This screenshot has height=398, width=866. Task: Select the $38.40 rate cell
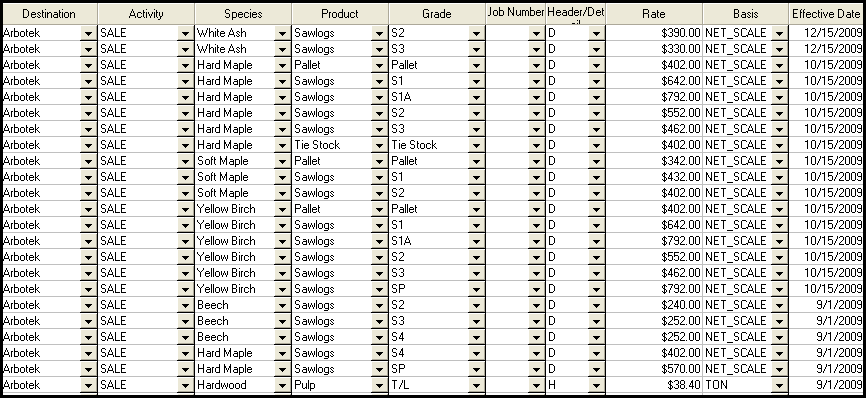click(x=654, y=385)
